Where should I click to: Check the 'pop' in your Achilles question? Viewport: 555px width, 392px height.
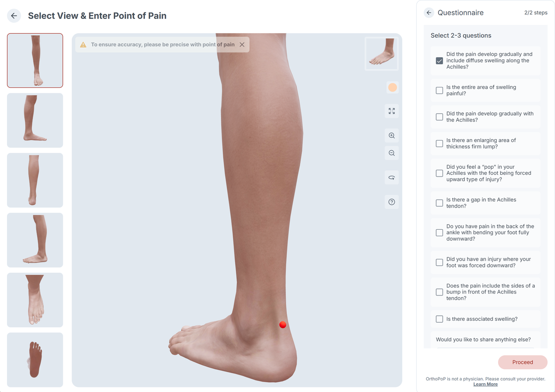(x=439, y=173)
